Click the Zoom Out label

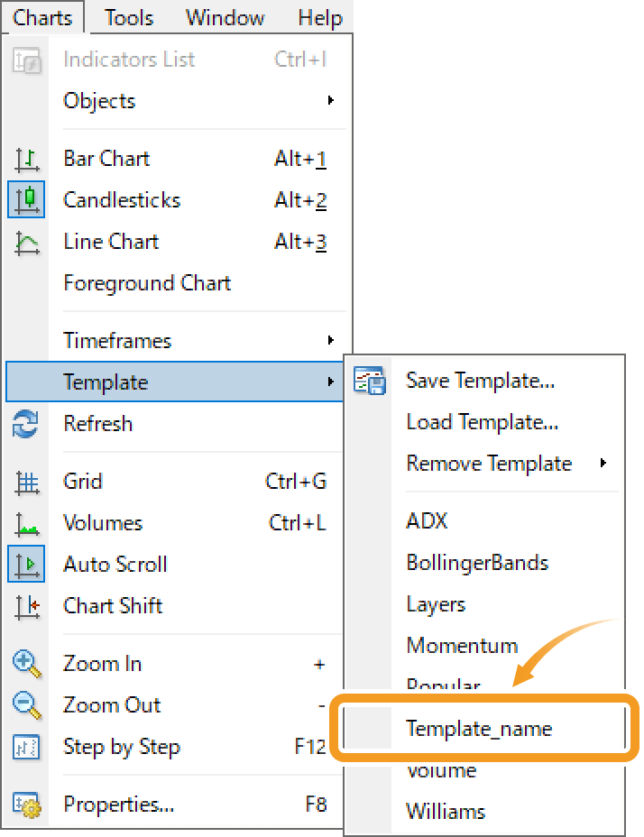tap(112, 705)
